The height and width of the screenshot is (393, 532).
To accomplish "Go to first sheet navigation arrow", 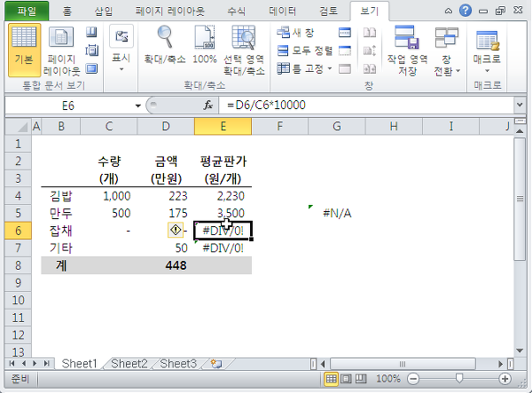I will (12, 364).
